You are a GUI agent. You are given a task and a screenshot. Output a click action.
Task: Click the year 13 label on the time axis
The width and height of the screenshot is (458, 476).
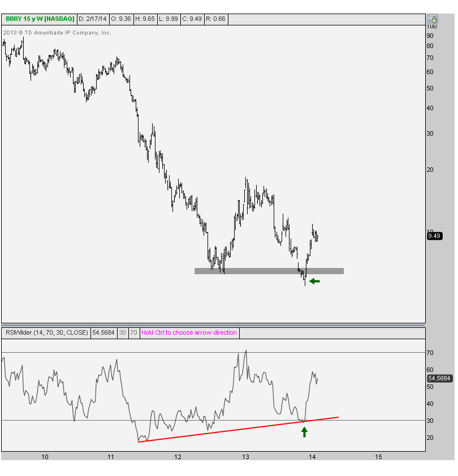(245, 457)
